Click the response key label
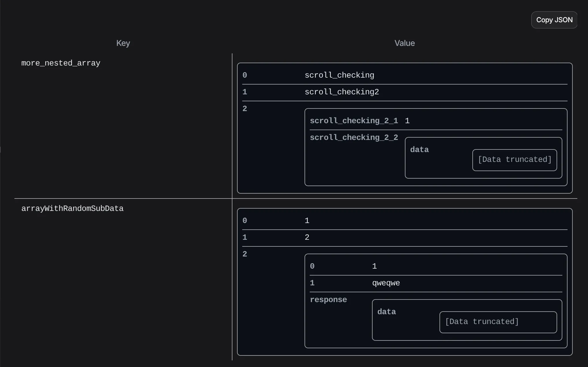The image size is (588, 367). point(328,300)
